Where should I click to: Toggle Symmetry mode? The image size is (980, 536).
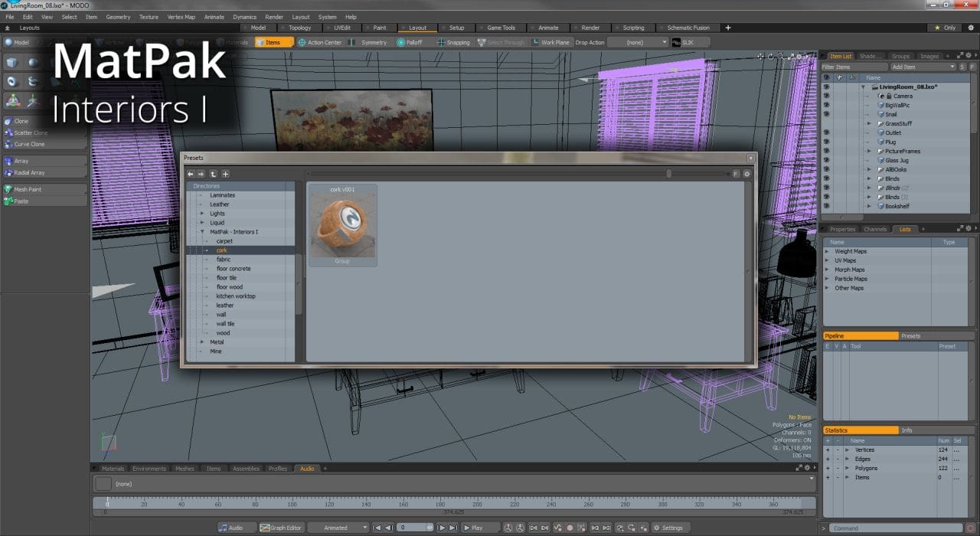pyautogui.click(x=369, y=42)
